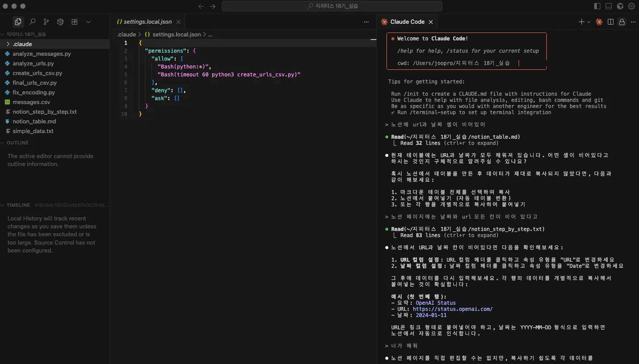This screenshot has height=364, width=639.
Task: Open the Explorer view icon
Action: pyautogui.click(x=18, y=22)
